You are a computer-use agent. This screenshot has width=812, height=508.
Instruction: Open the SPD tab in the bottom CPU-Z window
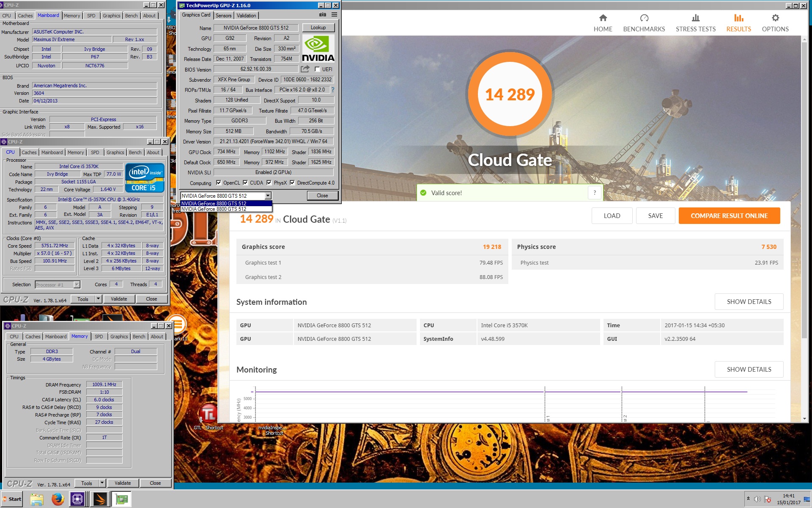click(x=99, y=337)
